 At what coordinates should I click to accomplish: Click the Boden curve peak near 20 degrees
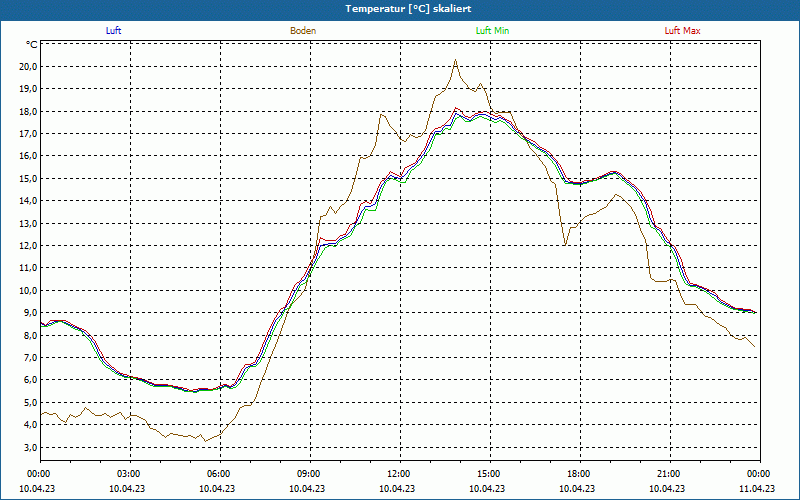pyautogui.click(x=455, y=60)
